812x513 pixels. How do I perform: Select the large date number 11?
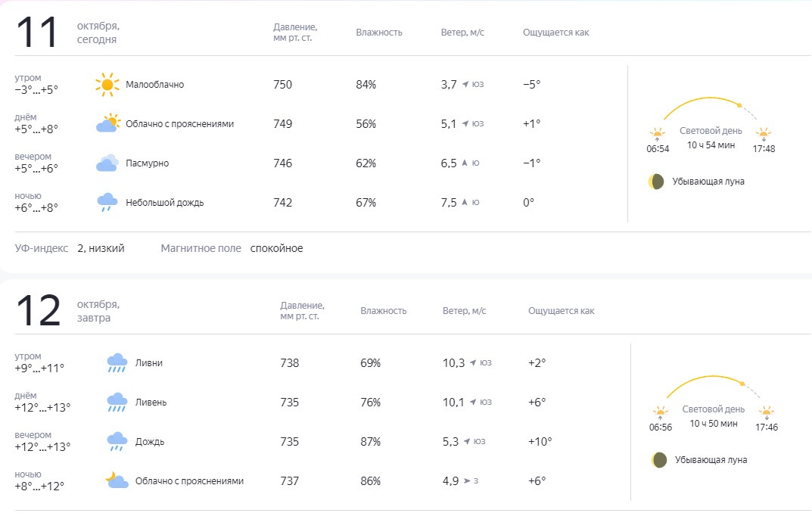pyautogui.click(x=36, y=32)
